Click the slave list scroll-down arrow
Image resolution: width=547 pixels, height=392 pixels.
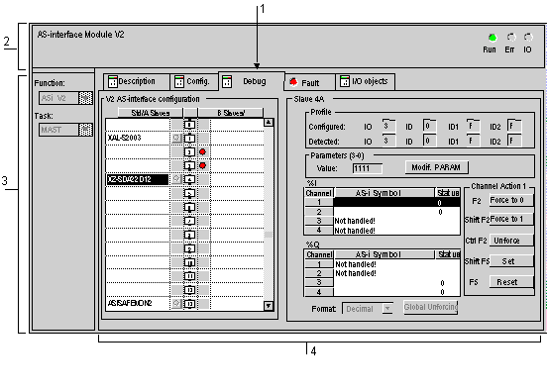[269, 306]
